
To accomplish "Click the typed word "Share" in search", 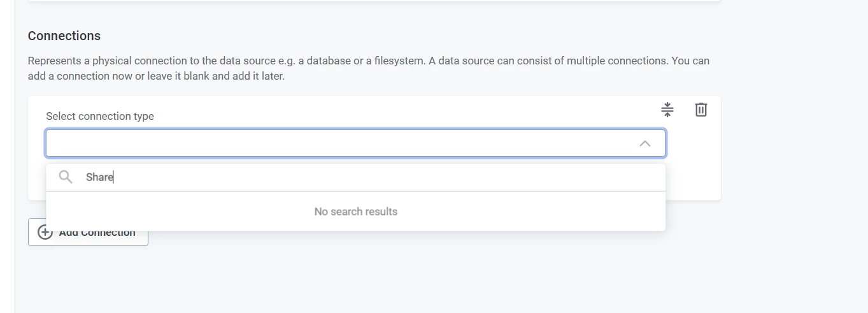I will [99, 177].
